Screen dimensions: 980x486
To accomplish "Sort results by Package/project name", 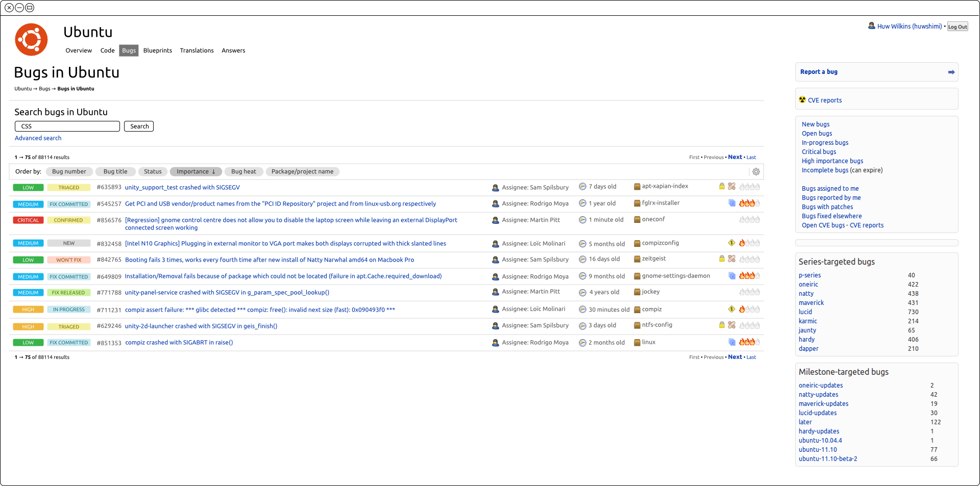I will (x=302, y=172).
